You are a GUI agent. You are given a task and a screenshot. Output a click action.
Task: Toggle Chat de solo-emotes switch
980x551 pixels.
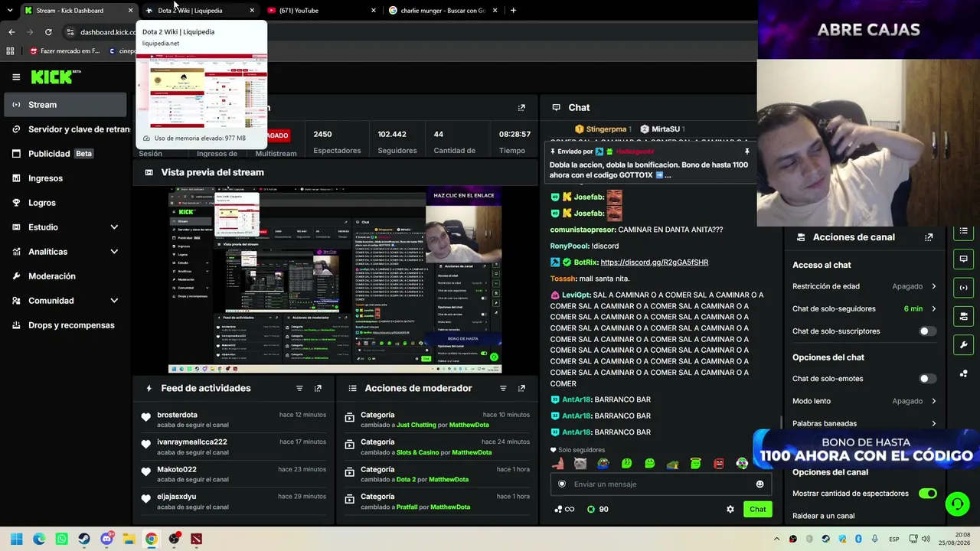click(x=927, y=379)
